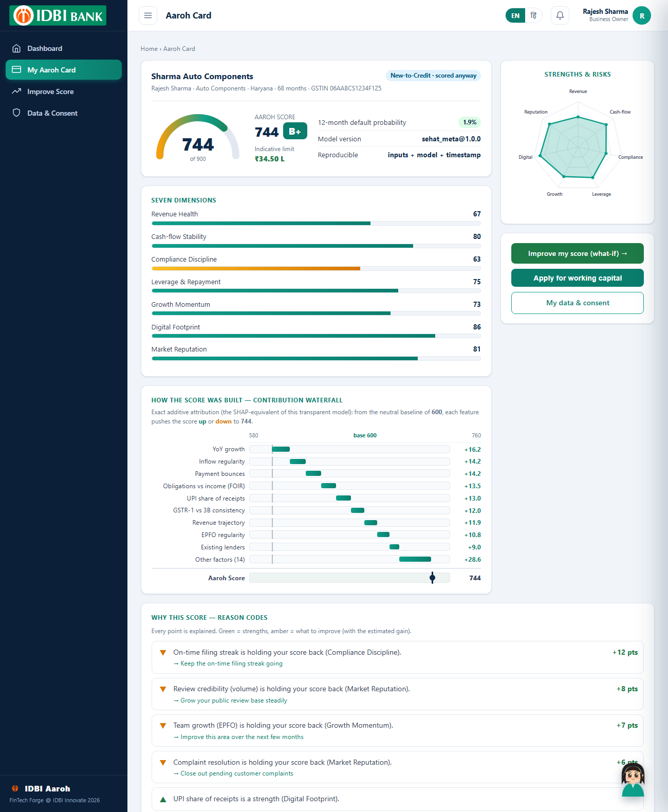Switch language to EN
This screenshot has height=812, width=668.
(515, 15)
